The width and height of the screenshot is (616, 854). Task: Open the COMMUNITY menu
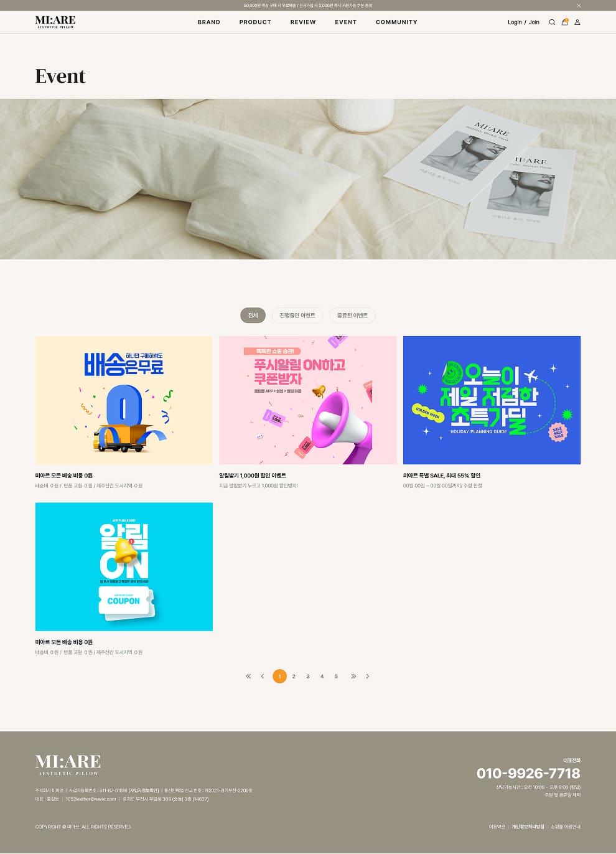click(x=396, y=22)
